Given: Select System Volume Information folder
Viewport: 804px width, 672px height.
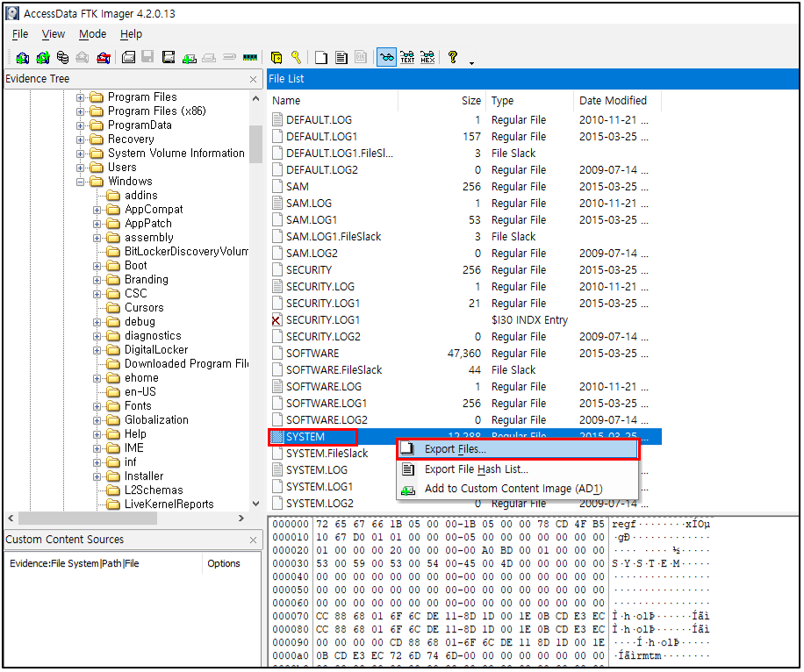Looking at the screenshot, I should tap(176, 154).
